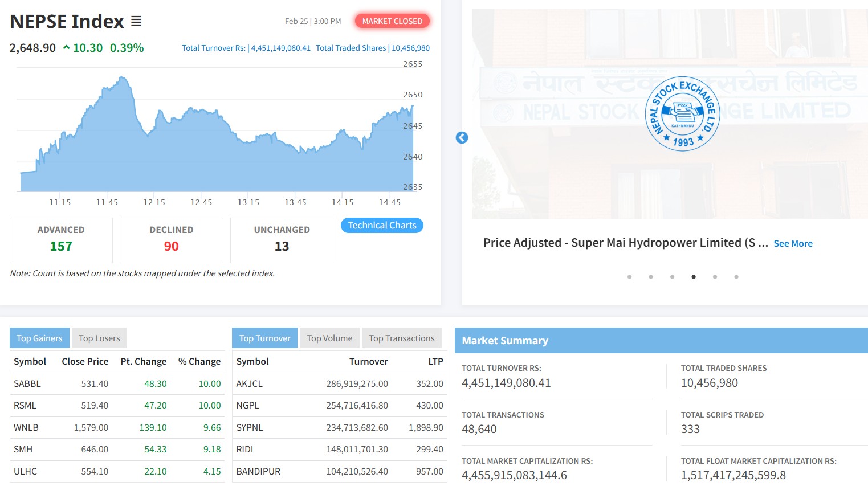The height and width of the screenshot is (490, 868).
Task: Click the AKJCL symbol in Top Turnover
Action: click(x=250, y=384)
